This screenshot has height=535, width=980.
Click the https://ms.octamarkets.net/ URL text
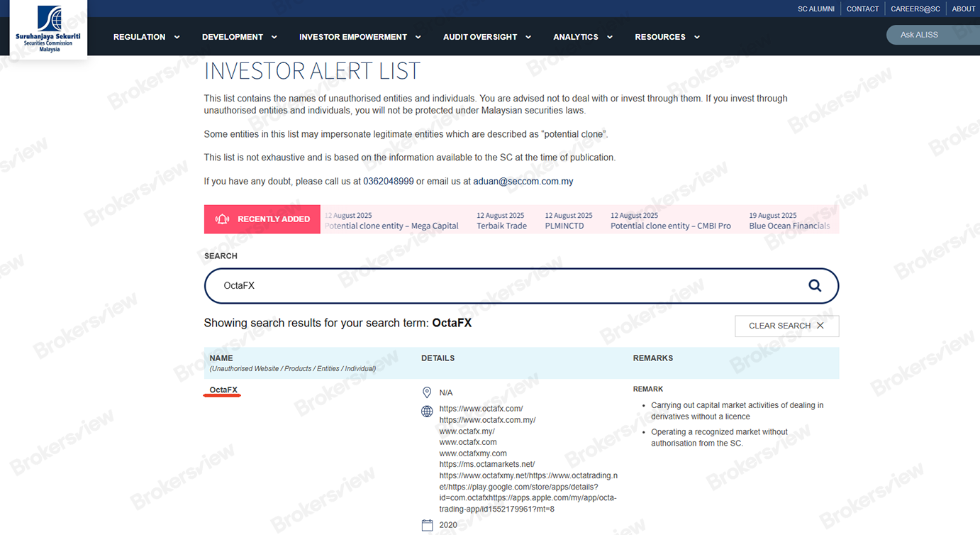point(487,465)
